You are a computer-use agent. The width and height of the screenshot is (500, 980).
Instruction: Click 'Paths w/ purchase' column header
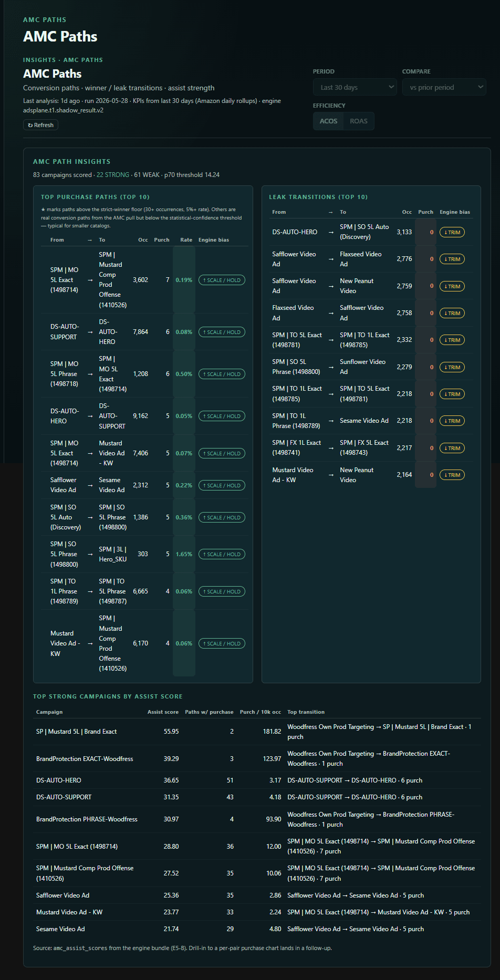pos(209,712)
